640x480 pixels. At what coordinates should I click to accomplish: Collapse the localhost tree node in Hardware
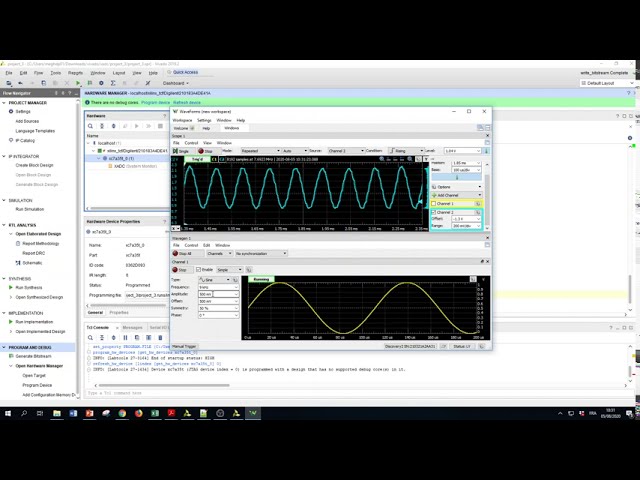89,143
